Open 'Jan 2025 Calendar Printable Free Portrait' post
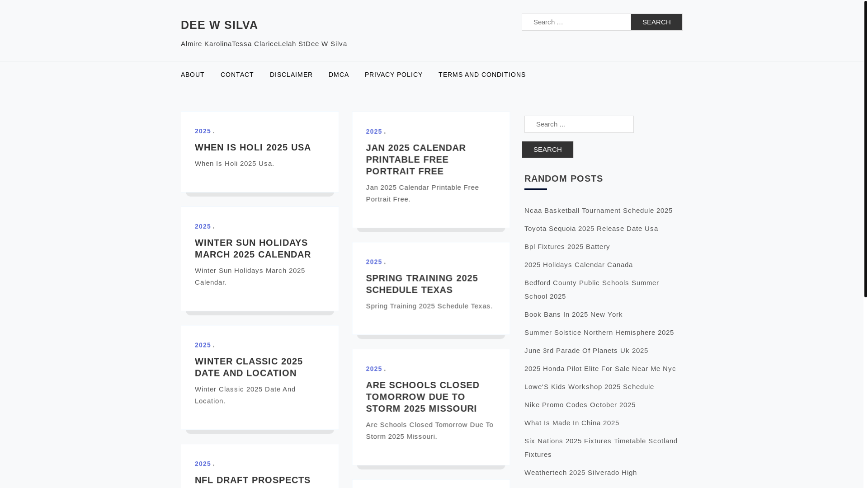Screen dimensions: 868x488 click(416, 160)
